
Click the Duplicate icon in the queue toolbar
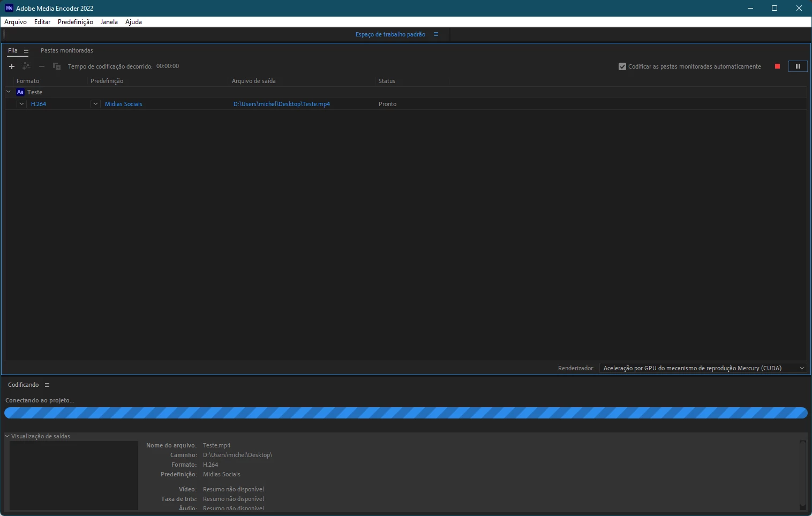[x=57, y=66]
